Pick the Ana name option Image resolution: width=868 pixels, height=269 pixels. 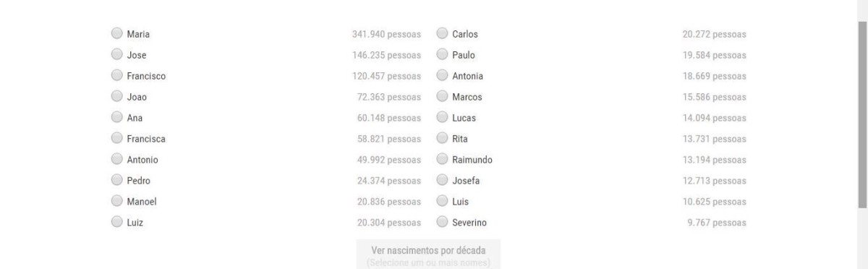click(x=116, y=117)
